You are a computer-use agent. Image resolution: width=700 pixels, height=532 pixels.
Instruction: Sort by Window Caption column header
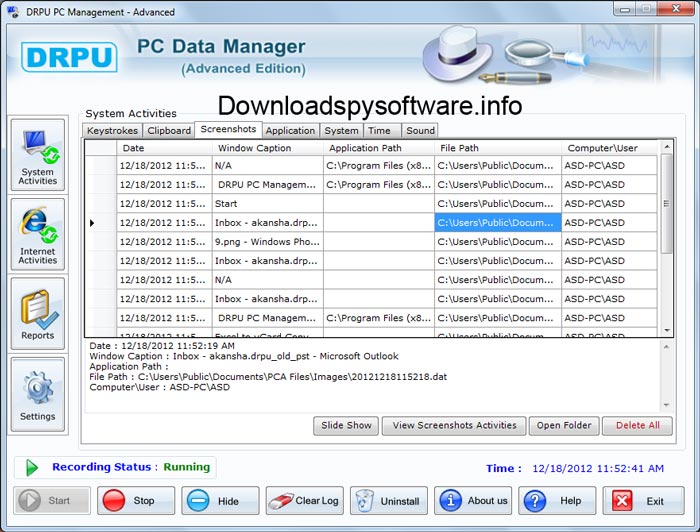[x=267, y=148]
